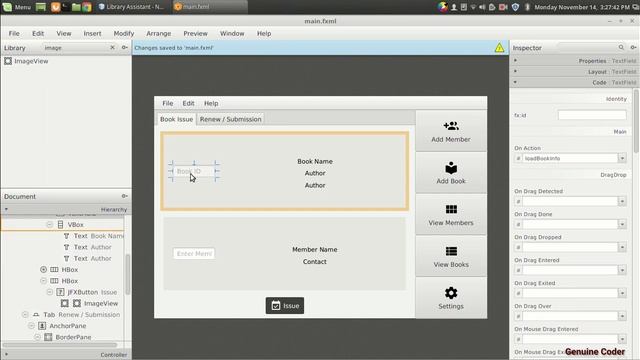The height and width of the screenshot is (360, 640).
Task: Click the On Action loadBookInfo field
Action: [570, 158]
